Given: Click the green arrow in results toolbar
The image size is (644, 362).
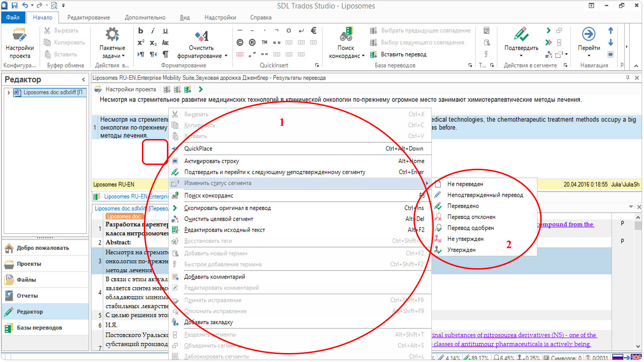Looking at the screenshot, I should click(201, 89).
